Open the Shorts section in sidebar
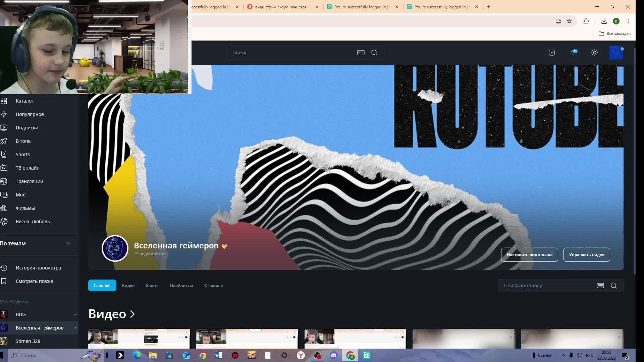Viewport: 644px width, 362px height. [x=23, y=155]
